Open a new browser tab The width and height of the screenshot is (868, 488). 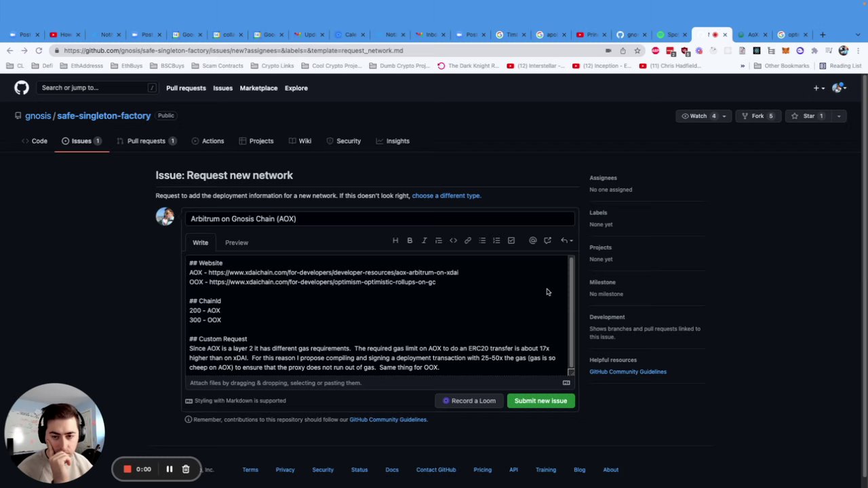823,35
